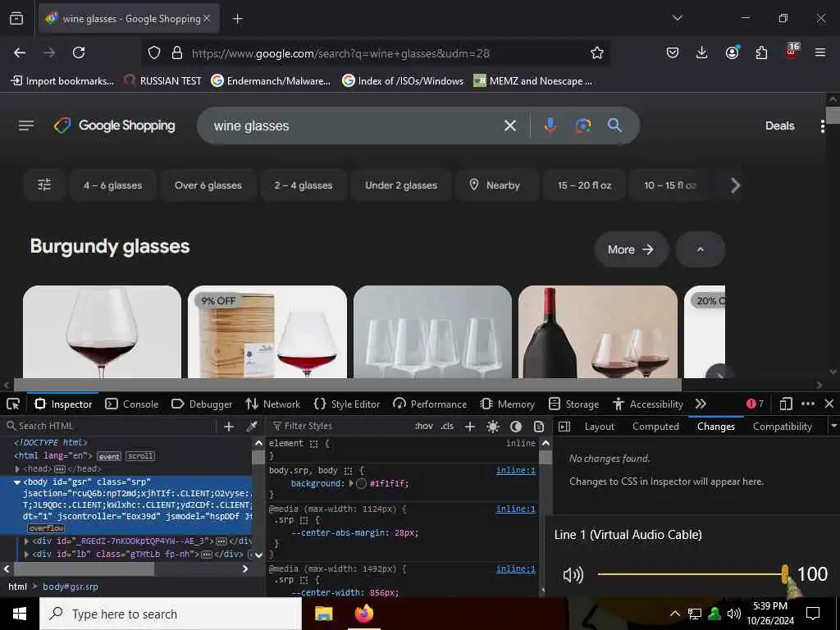Go back to previous page
Image resolution: width=840 pixels, height=630 pixels.
click(20, 52)
